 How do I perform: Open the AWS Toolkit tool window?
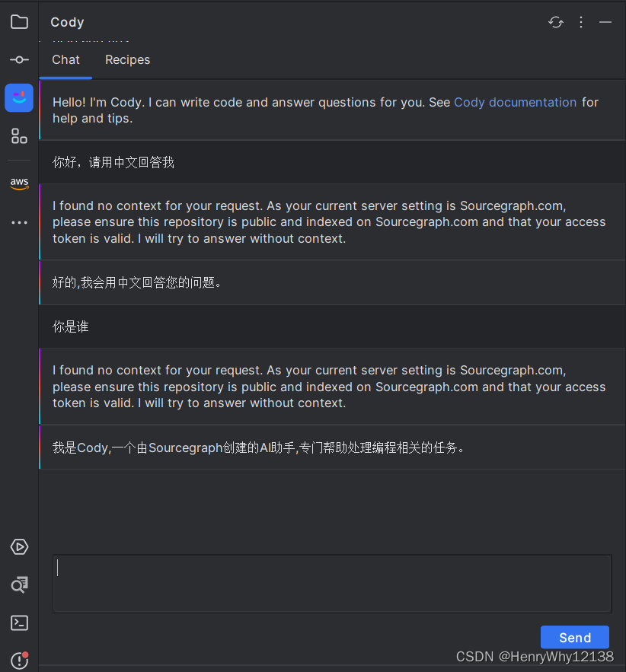[18, 183]
